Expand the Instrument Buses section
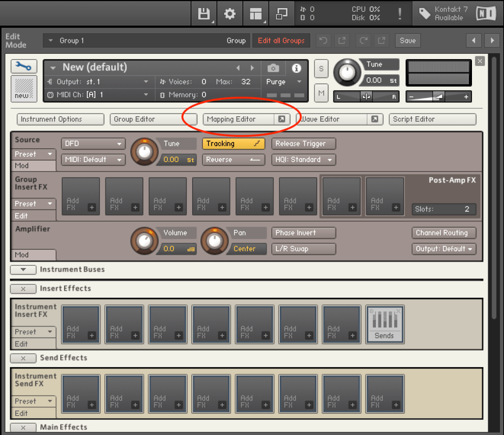Image resolution: width=504 pixels, height=435 pixels. point(23,269)
